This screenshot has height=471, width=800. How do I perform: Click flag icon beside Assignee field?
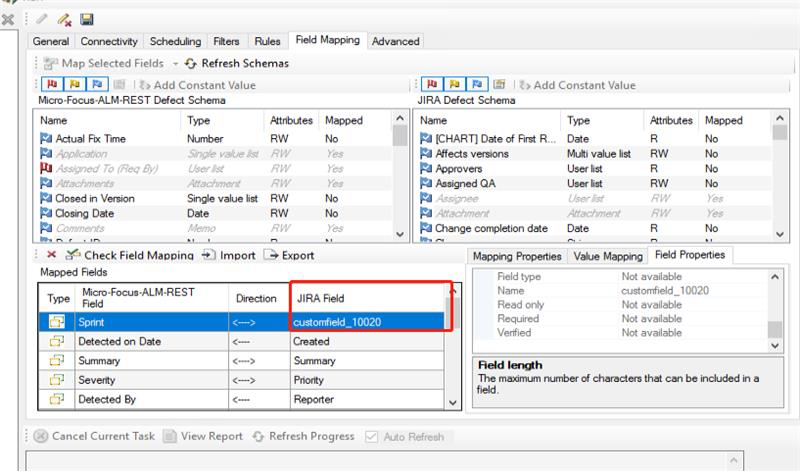(x=426, y=198)
